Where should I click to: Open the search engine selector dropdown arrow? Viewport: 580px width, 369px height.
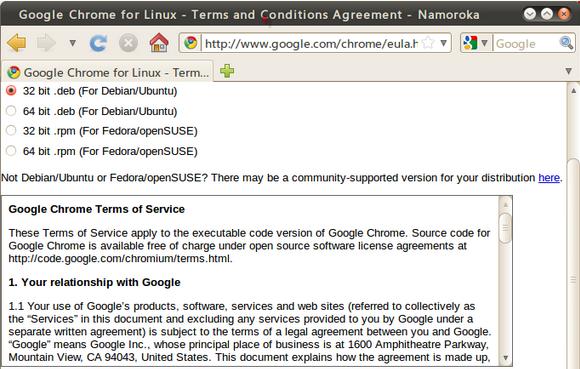[x=484, y=43]
